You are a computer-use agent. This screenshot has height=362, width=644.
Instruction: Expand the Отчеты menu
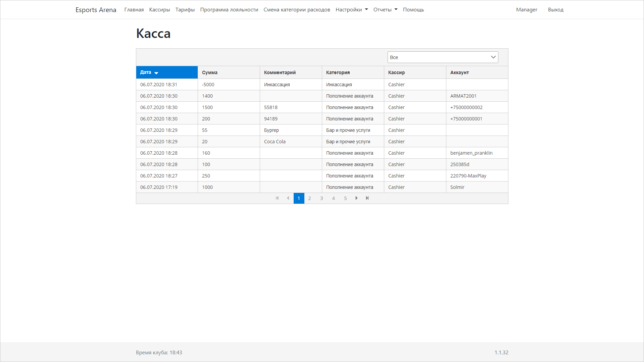(385, 10)
